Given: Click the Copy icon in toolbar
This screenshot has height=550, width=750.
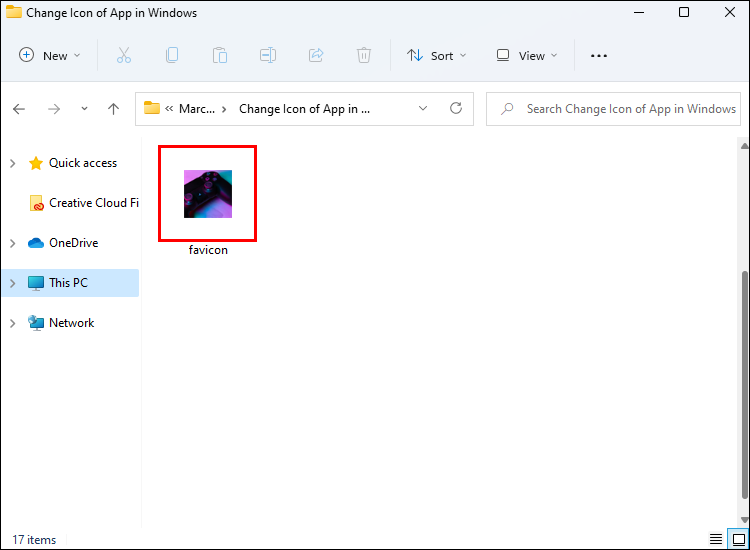Looking at the screenshot, I should click(172, 55).
